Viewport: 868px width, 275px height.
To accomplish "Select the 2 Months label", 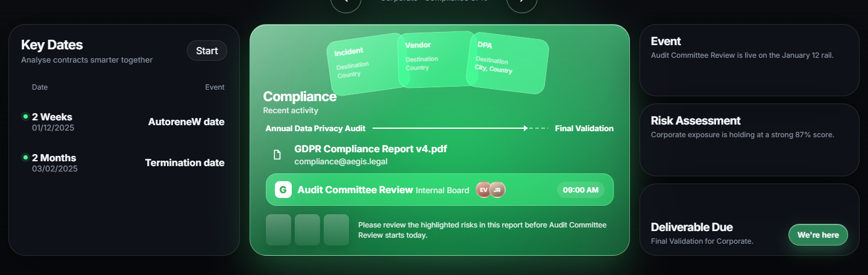I will coord(54,158).
